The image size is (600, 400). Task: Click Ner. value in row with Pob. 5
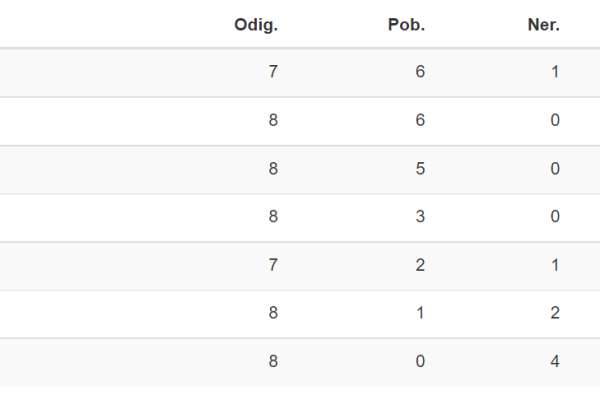pyautogui.click(x=555, y=168)
